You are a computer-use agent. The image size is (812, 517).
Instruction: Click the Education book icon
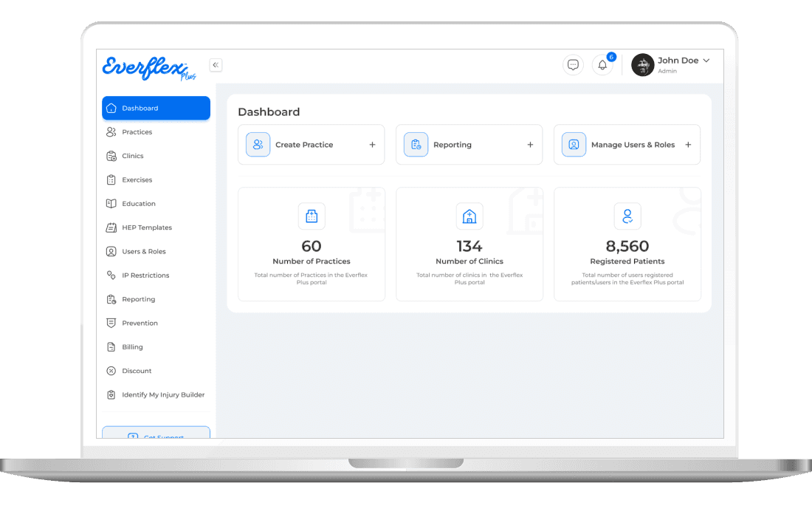111,204
